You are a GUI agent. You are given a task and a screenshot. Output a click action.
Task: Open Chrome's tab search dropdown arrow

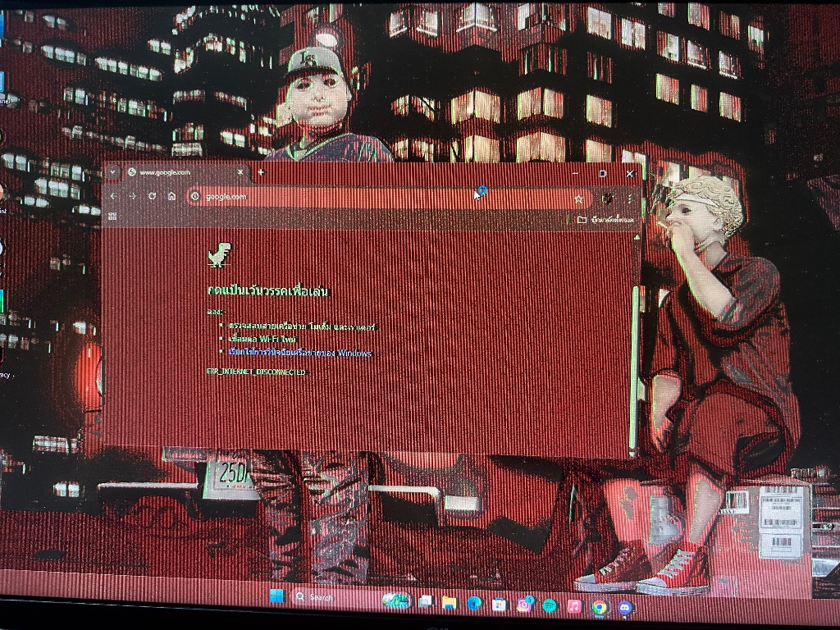(x=113, y=172)
